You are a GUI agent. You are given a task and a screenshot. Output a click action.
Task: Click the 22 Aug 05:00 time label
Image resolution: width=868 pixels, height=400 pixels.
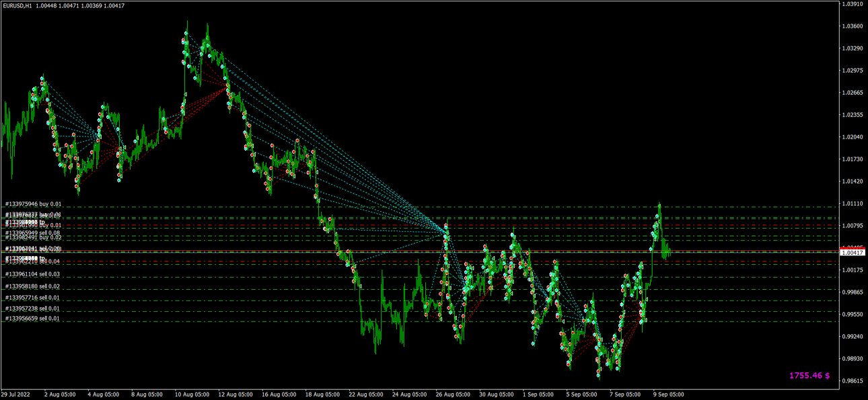pos(367,395)
